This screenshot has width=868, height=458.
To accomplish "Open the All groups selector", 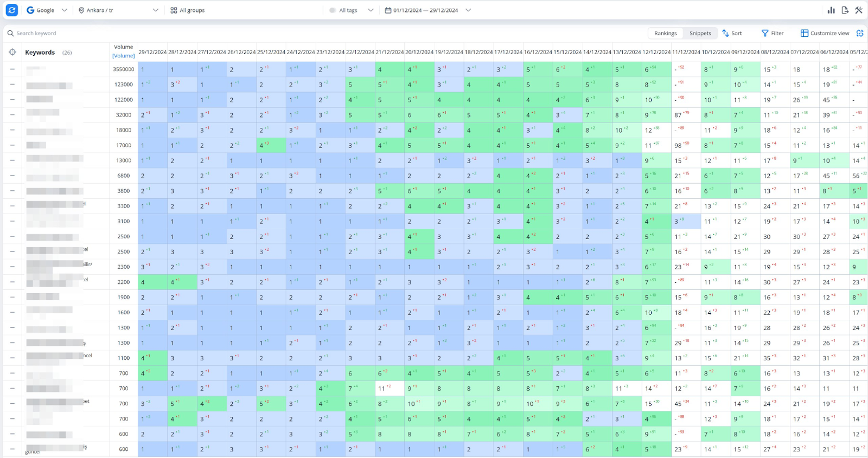I will click(188, 10).
